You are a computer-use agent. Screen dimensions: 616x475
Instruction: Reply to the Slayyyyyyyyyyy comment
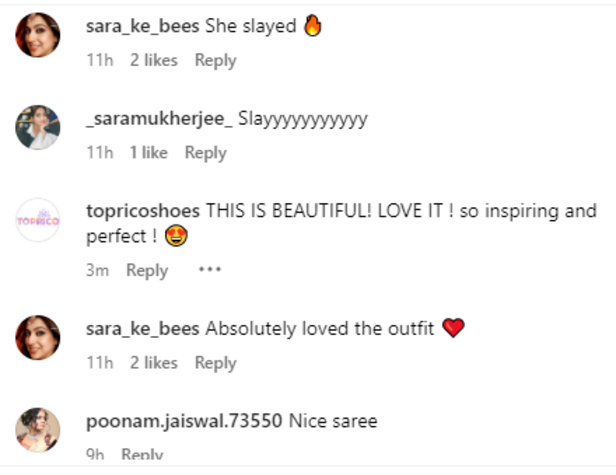point(205,152)
